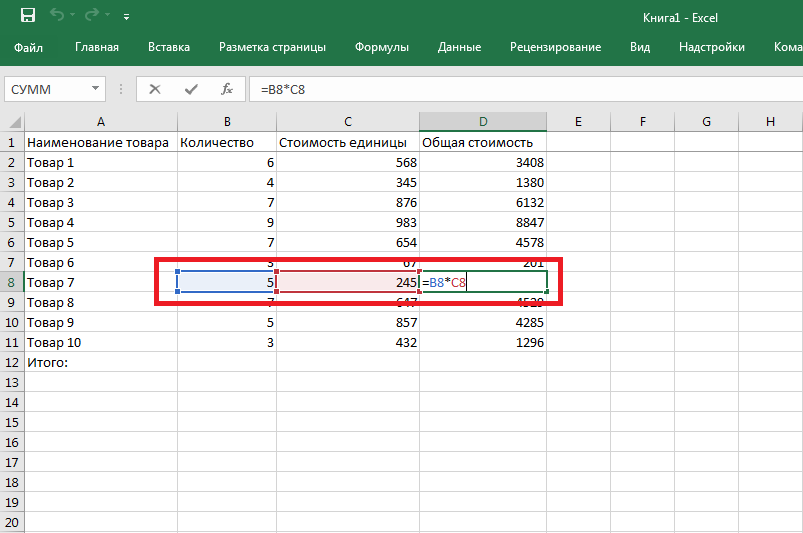Open the Вставка ribbon tab
The width and height of the screenshot is (803, 533).
pyautogui.click(x=168, y=47)
